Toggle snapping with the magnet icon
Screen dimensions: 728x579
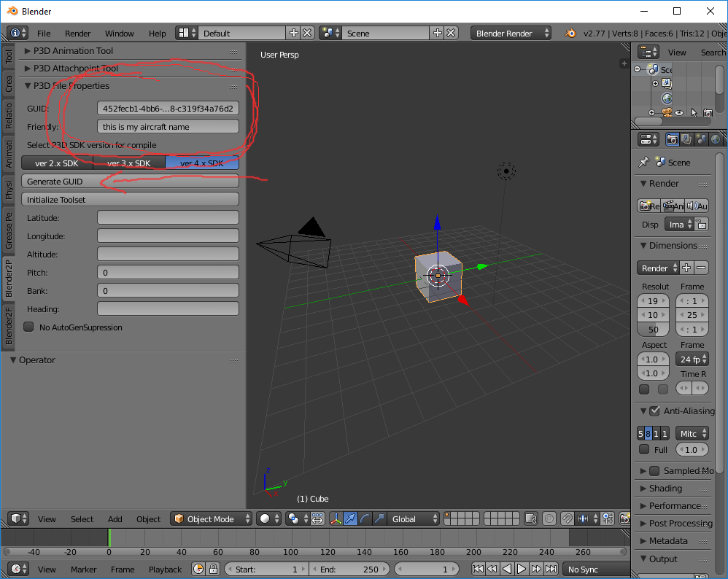(568, 518)
